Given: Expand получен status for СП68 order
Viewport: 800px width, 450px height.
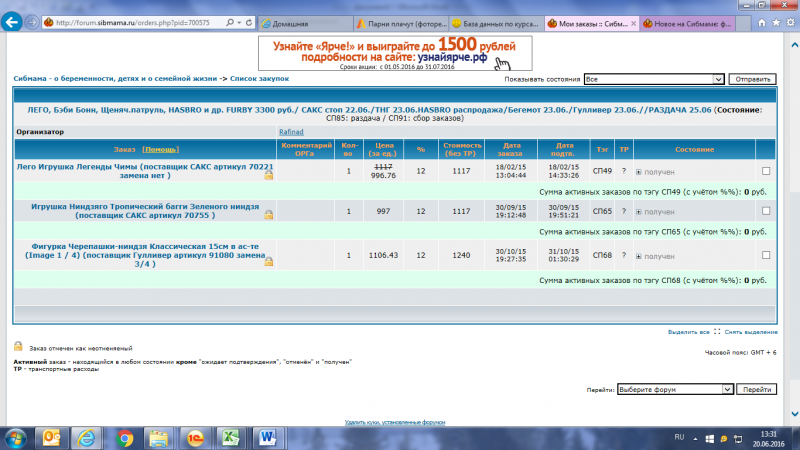Looking at the screenshot, I should 638,256.
